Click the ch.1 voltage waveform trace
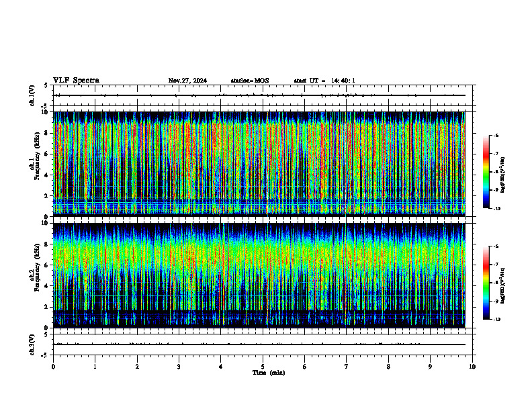The height and width of the screenshot is (411, 532). point(259,95)
